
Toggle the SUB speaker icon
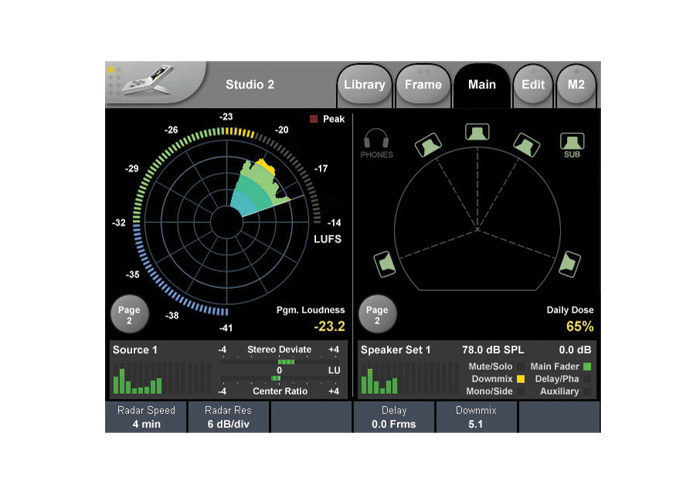[572, 145]
